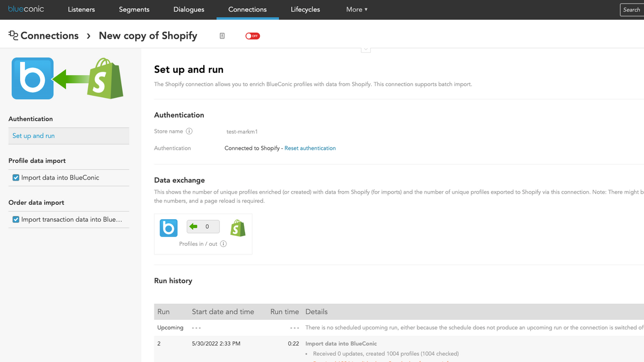This screenshot has height=362, width=644.
Task: Click the Search field
Action: (632, 10)
